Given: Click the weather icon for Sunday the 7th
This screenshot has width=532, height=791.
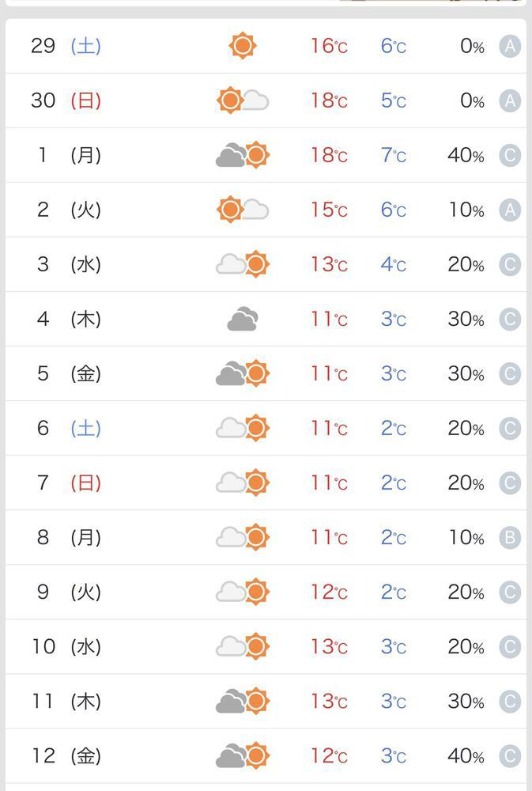Looking at the screenshot, I should click(243, 483).
